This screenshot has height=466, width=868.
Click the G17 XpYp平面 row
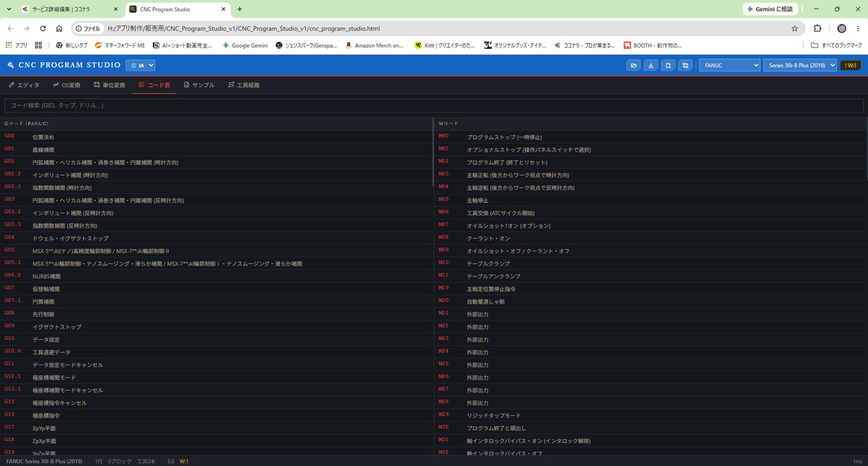217,428
